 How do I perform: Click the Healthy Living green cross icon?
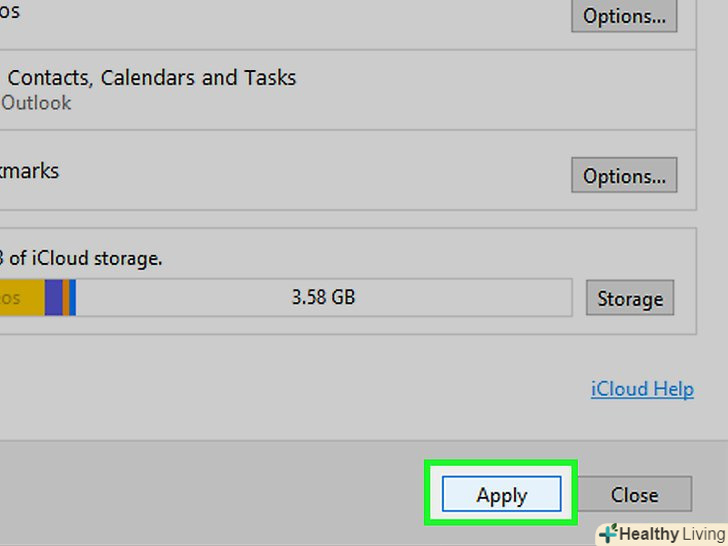pos(607,533)
